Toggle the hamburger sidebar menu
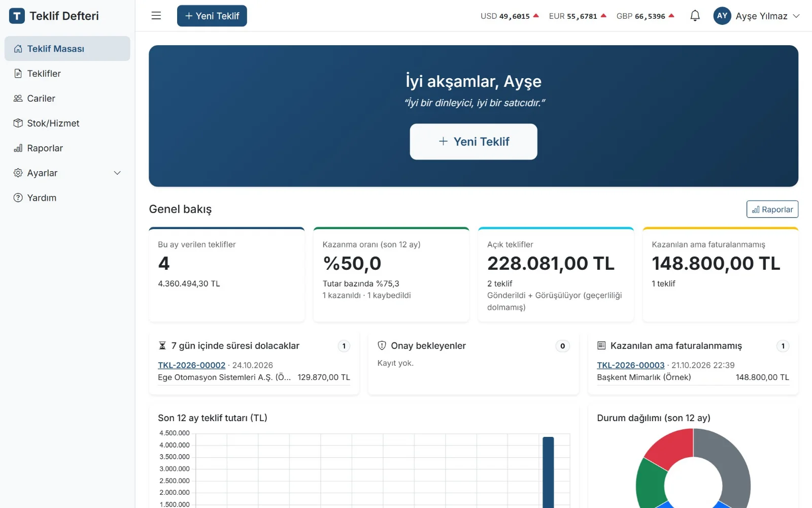812x508 pixels. click(x=156, y=16)
